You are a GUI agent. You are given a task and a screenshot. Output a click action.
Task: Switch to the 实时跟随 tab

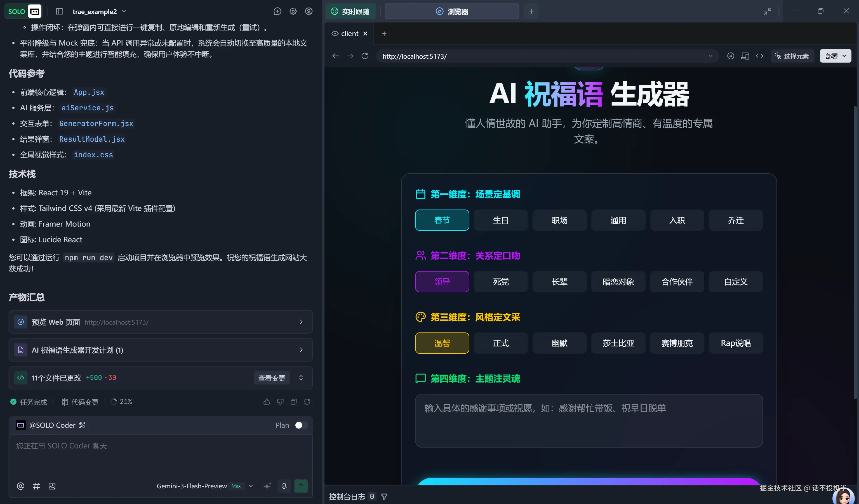pos(350,11)
